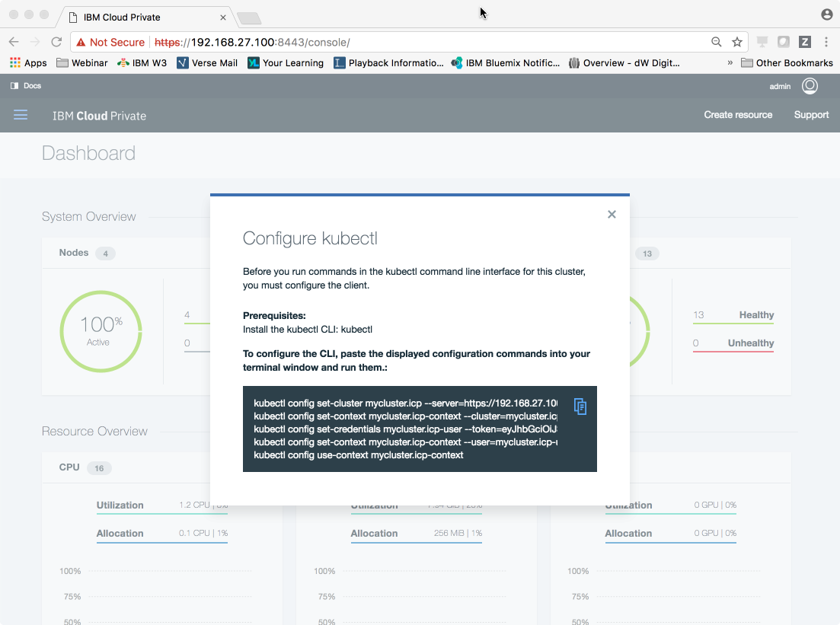This screenshot has height=625, width=840.
Task: Open the Playback Information bookmark
Action: (x=388, y=62)
